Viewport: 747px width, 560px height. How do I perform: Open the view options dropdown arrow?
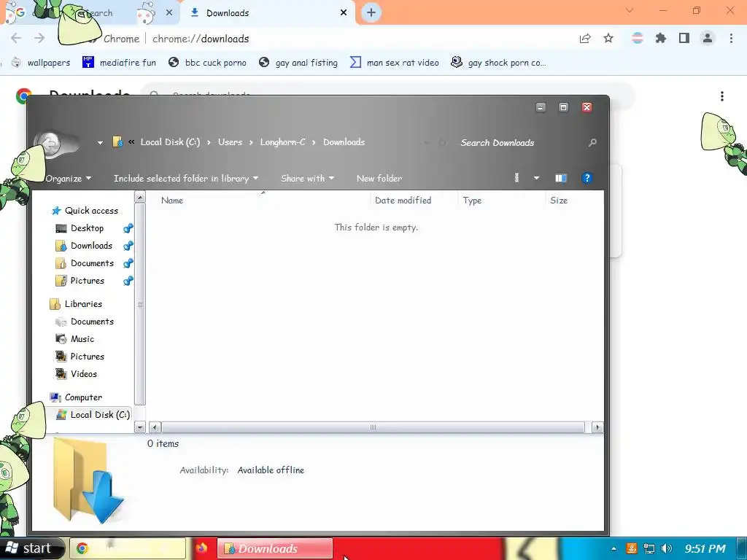click(x=536, y=178)
